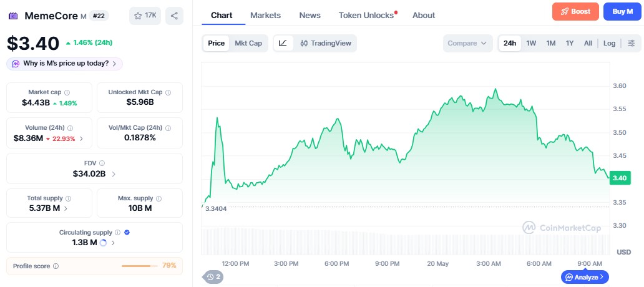Click the Profile score progress bar
This screenshot has height=287, width=644.
(x=140, y=266)
